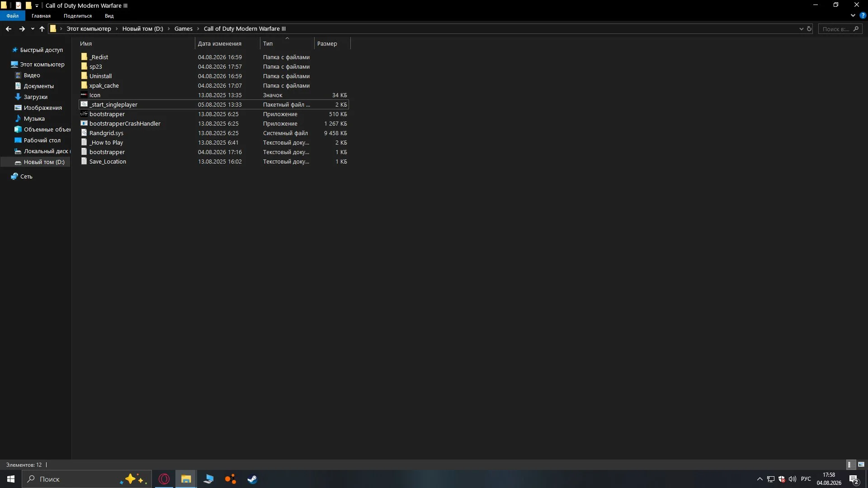This screenshot has width=868, height=488.
Task: Select Network (Сеть) in navigation pane
Action: click(26, 176)
